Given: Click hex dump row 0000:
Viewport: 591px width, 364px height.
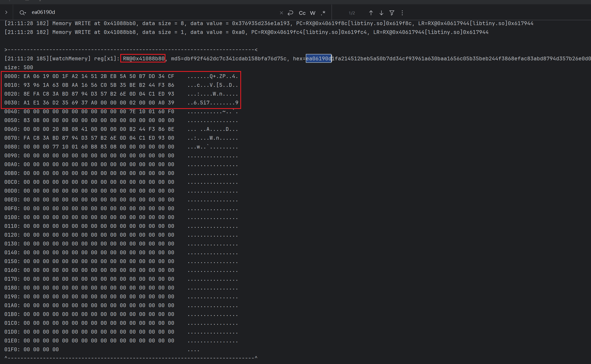Looking at the screenshot, I should pyautogui.click(x=121, y=76).
